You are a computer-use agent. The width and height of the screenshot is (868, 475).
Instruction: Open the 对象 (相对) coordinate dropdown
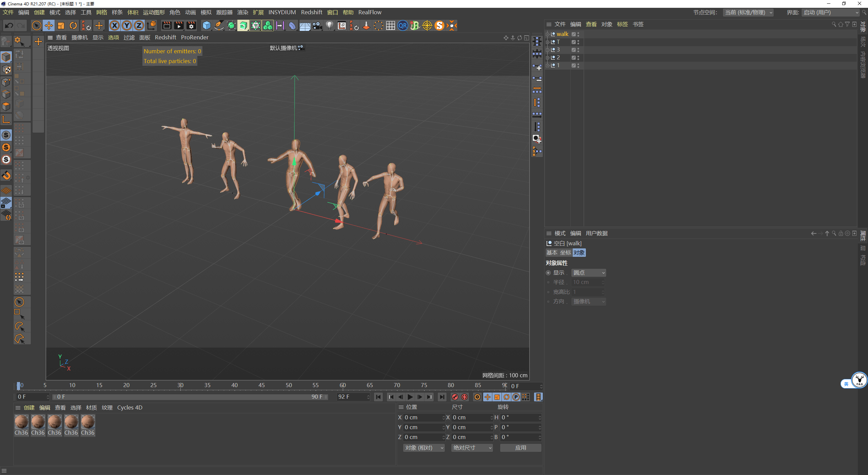[x=423, y=448]
